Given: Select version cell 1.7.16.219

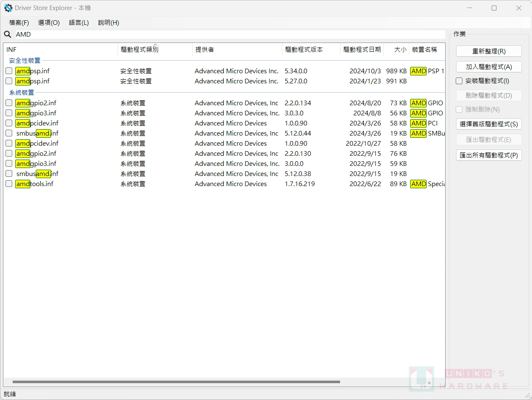Looking at the screenshot, I should click(x=300, y=184).
